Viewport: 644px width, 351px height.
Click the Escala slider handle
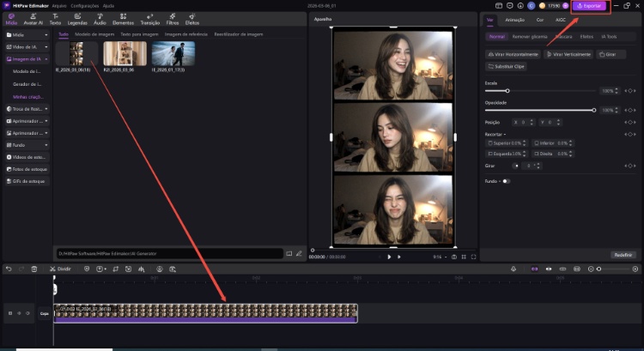coord(507,91)
